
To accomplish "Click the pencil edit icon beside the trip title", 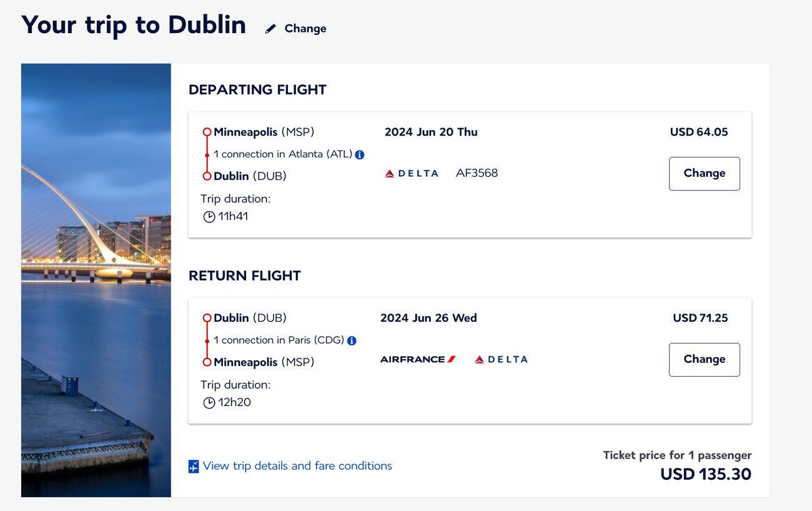I will (270, 27).
